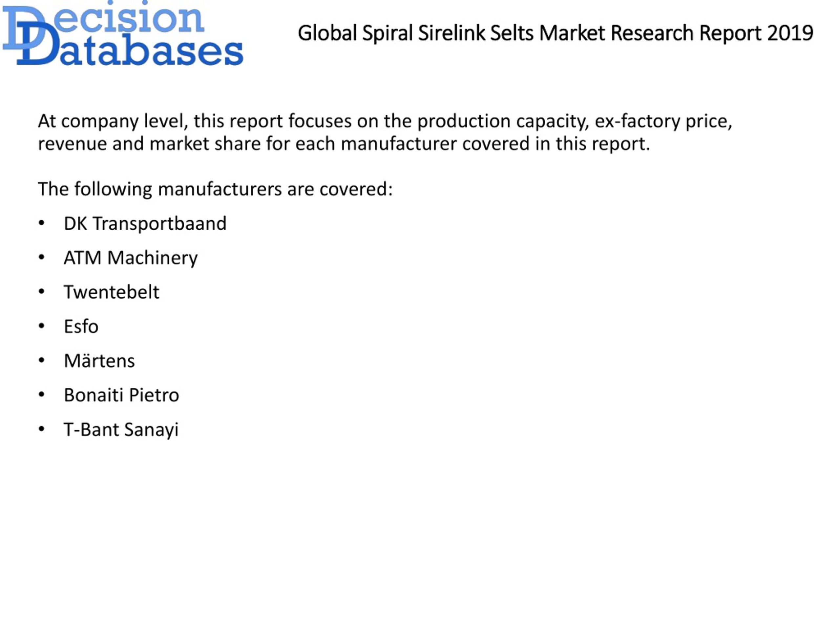Select the ATM Machinery list item
The height and width of the screenshot is (630, 840).
[x=131, y=258]
